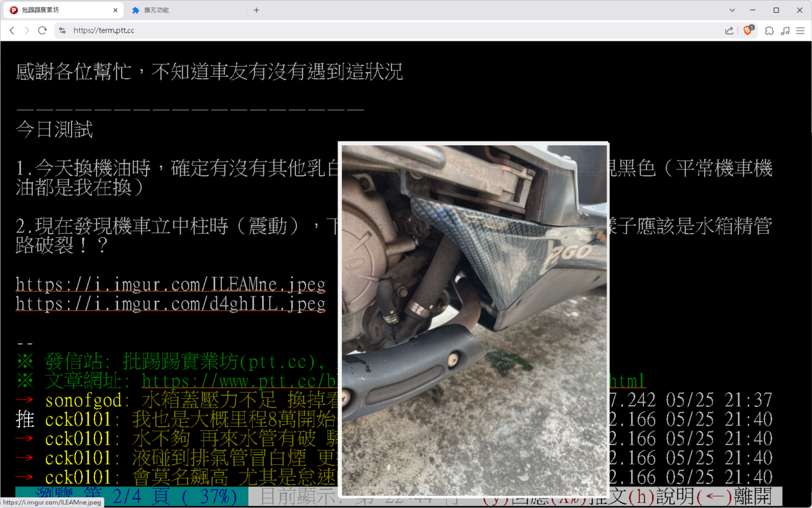Click the browser forward arrow
The height and width of the screenshot is (508, 812).
pos(27,30)
